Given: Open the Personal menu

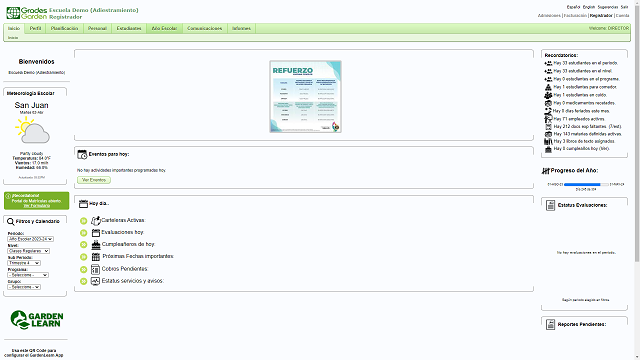Looking at the screenshot, I should (x=97, y=29).
